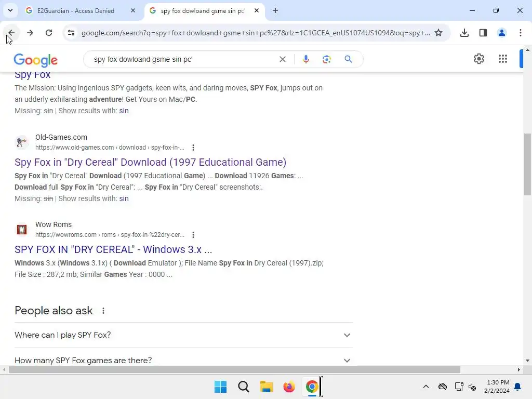Open more options for Wow Roms result
The width and height of the screenshot is (532, 399).
pos(193,235)
